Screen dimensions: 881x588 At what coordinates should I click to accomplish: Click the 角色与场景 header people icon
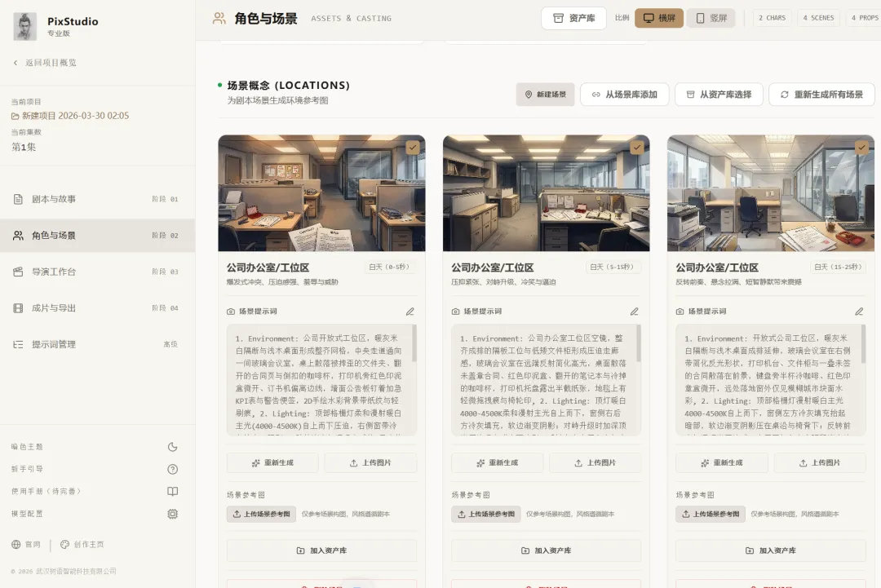pyautogui.click(x=219, y=18)
